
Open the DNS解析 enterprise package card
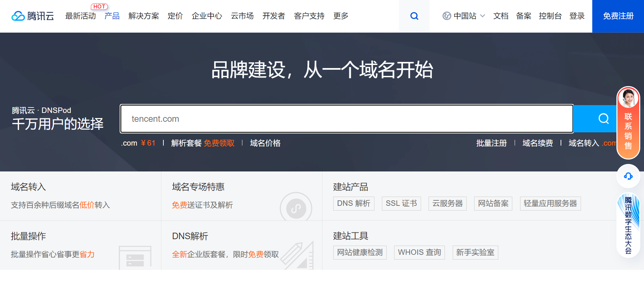click(242, 245)
